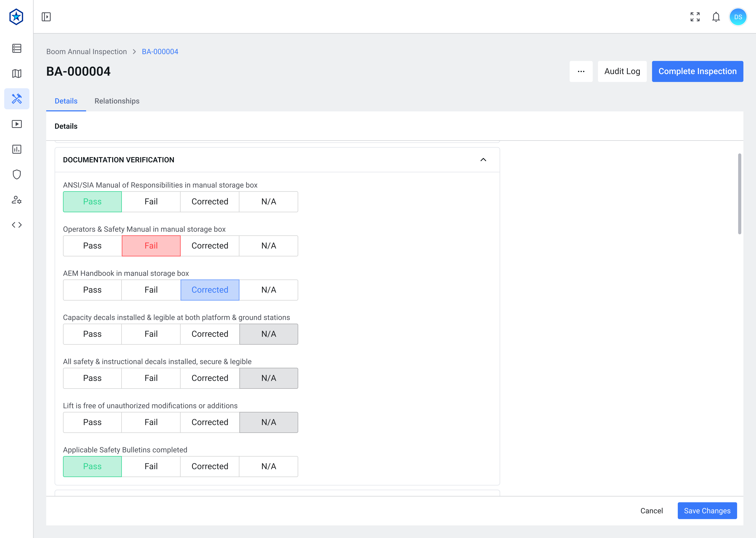756x538 pixels.
Task: Click Boom Annual Inspection breadcrumb
Action: 86,52
